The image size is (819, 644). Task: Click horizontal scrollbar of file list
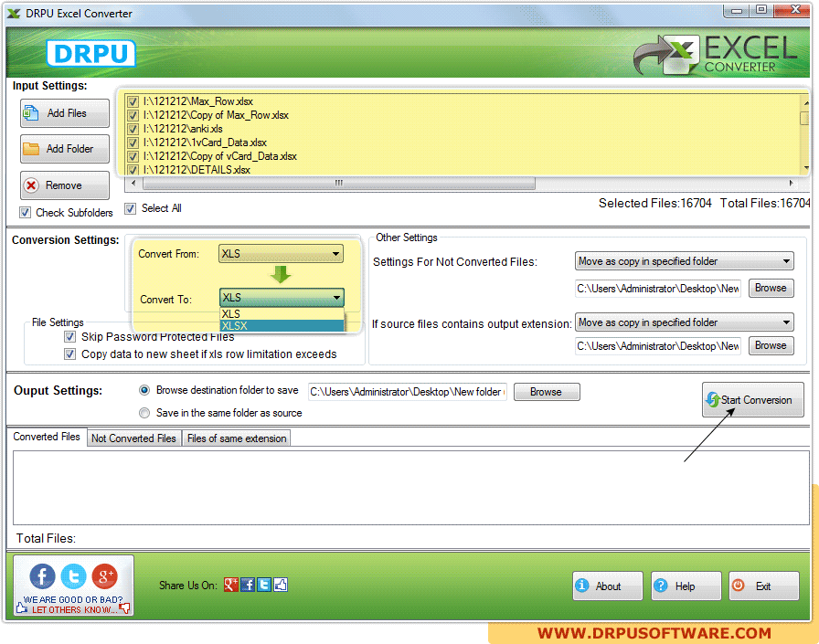click(x=339, y=184)
